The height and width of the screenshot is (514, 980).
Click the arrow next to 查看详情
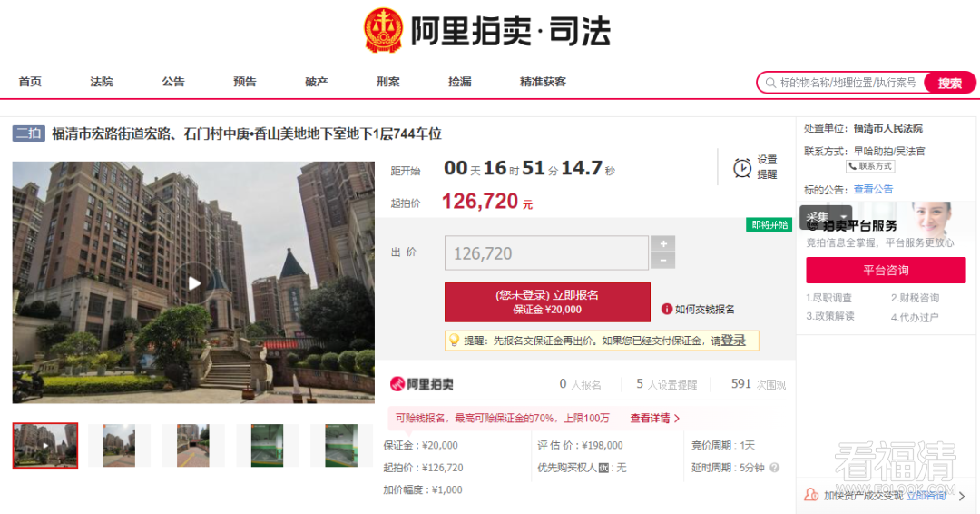coord(677,419)
